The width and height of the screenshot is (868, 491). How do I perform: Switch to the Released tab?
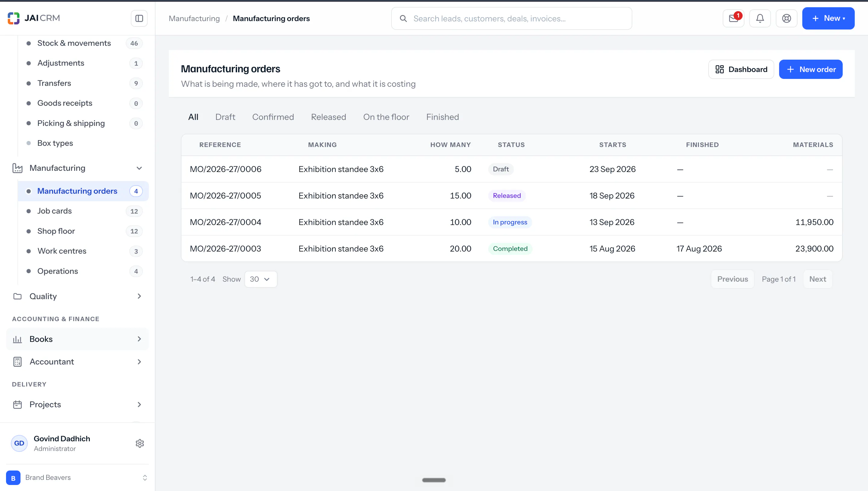328,117
